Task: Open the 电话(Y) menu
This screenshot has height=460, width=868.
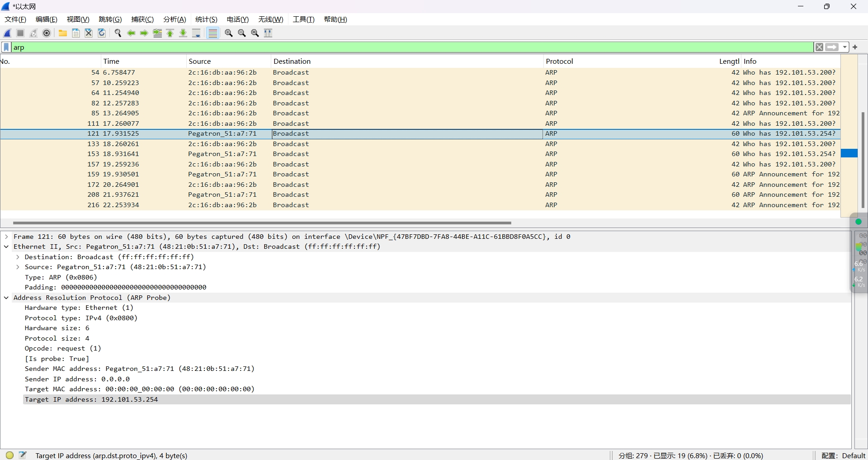Action: [x=238, y=19]
